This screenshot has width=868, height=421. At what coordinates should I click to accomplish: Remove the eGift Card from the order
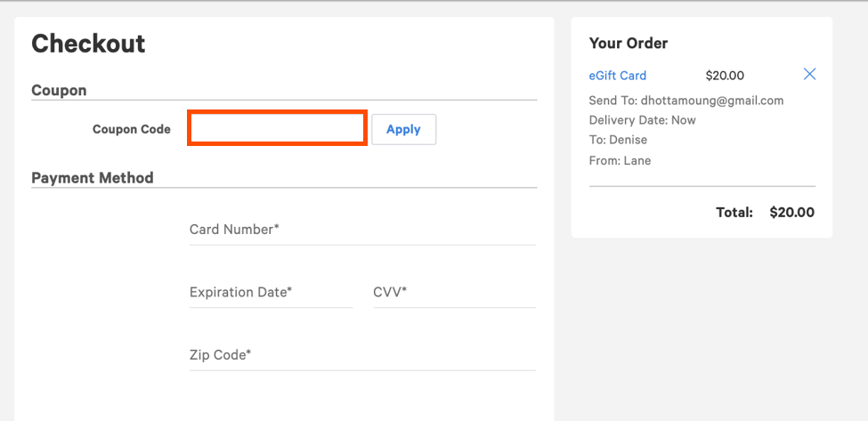pyautogui.click(x=809, y=75)
